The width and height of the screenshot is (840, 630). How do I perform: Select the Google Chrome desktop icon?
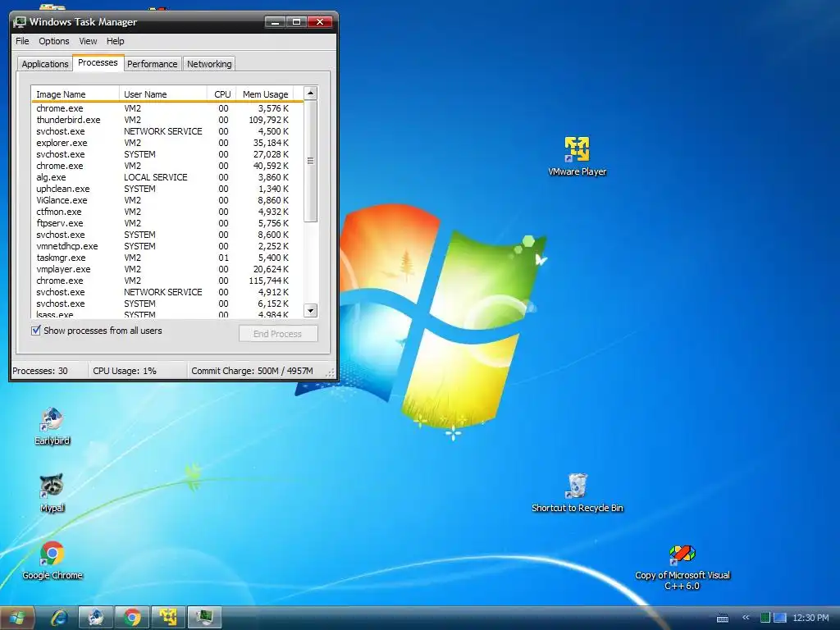coord(52,560)
